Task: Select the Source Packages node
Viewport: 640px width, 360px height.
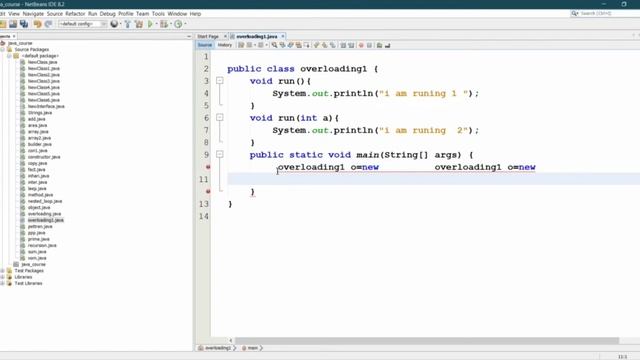Action: (x=31, y=49)
